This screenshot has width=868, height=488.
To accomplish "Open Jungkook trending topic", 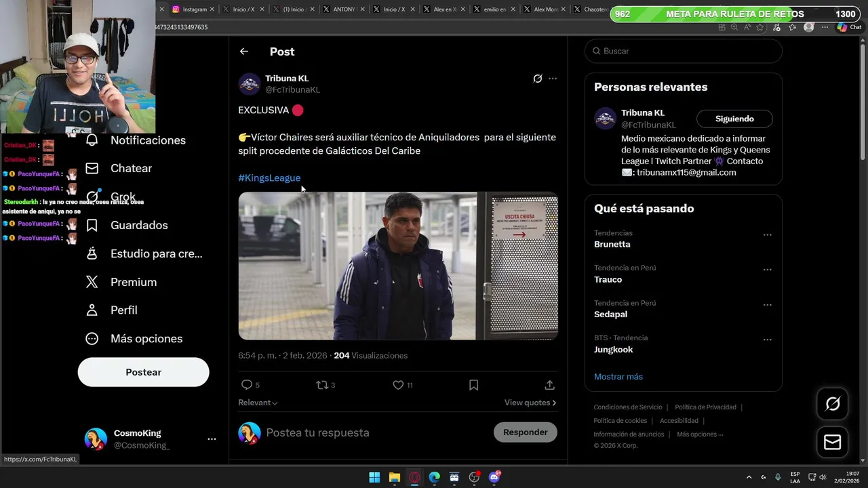I will coord(614,350).
